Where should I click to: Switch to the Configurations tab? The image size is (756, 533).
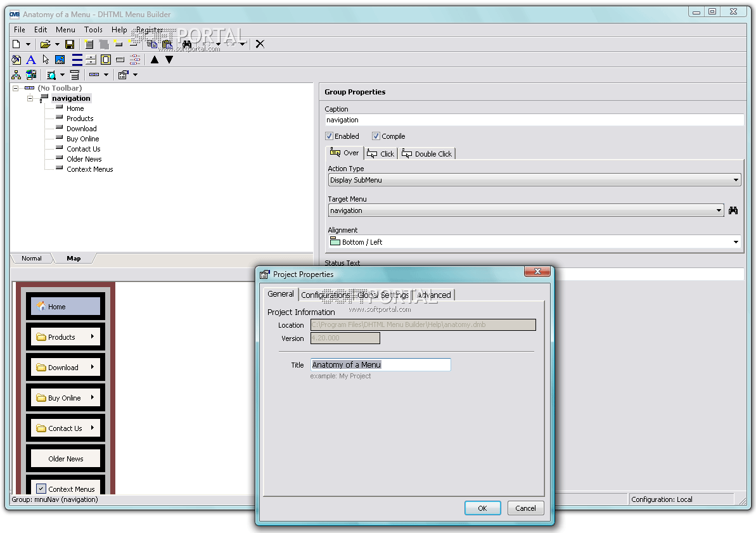click(x=326, y=295)
